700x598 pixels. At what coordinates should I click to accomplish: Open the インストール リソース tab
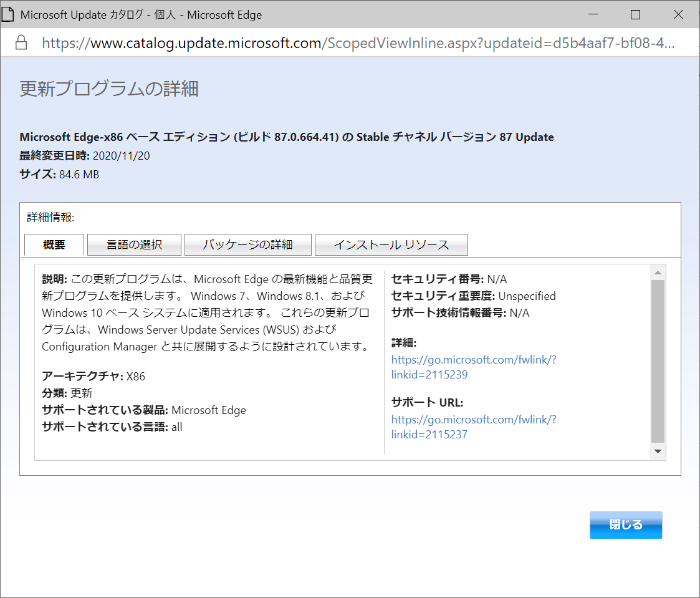pyautogui.click(x=391, y=244)
